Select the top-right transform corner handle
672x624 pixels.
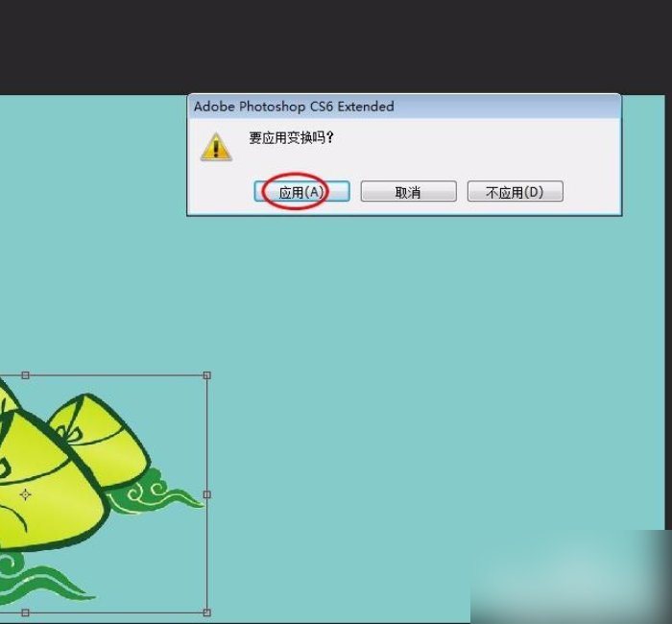coord(207,375)
